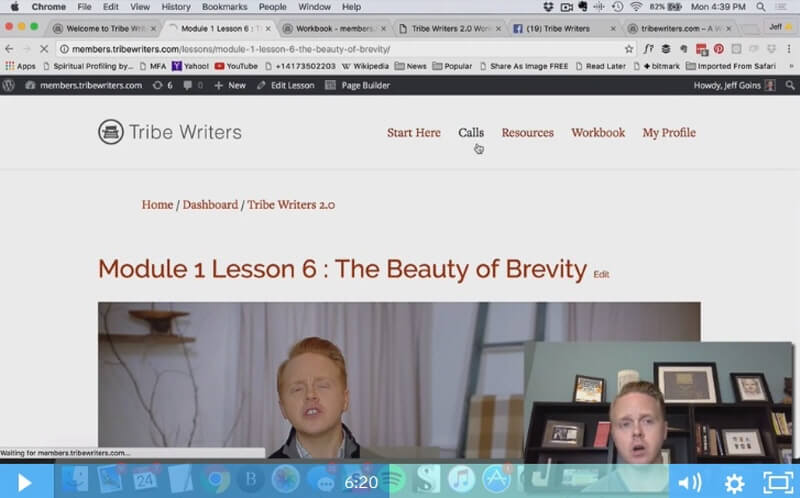Seek using the video progress bar showing 6:20
Screen dimensions: 800x498
pos(361,481)
